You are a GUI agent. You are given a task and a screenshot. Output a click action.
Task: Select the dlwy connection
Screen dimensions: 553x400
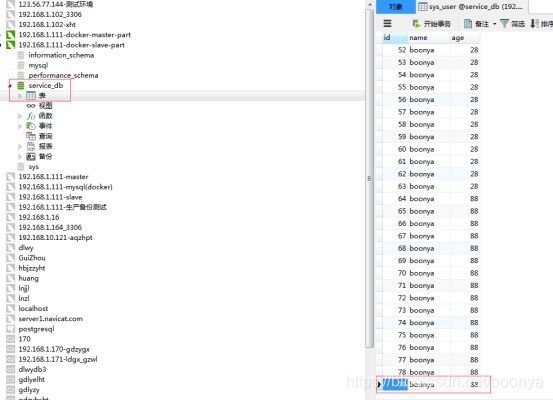26,248
